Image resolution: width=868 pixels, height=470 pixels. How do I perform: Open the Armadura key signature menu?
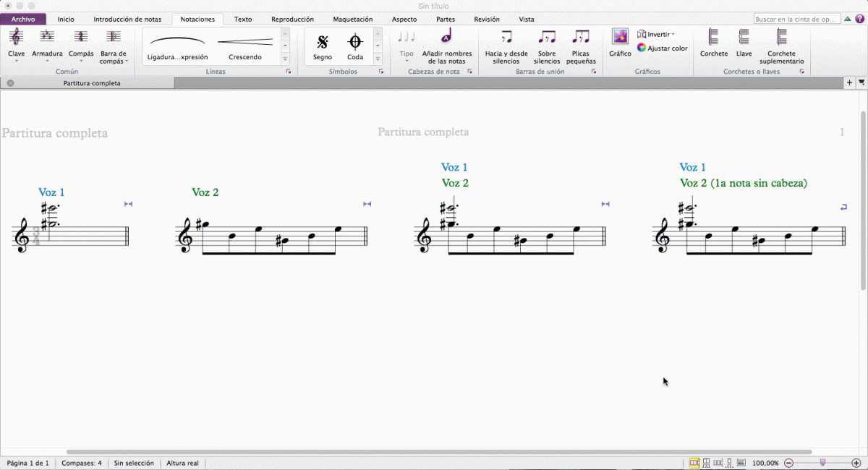click(x=47, y=45)
